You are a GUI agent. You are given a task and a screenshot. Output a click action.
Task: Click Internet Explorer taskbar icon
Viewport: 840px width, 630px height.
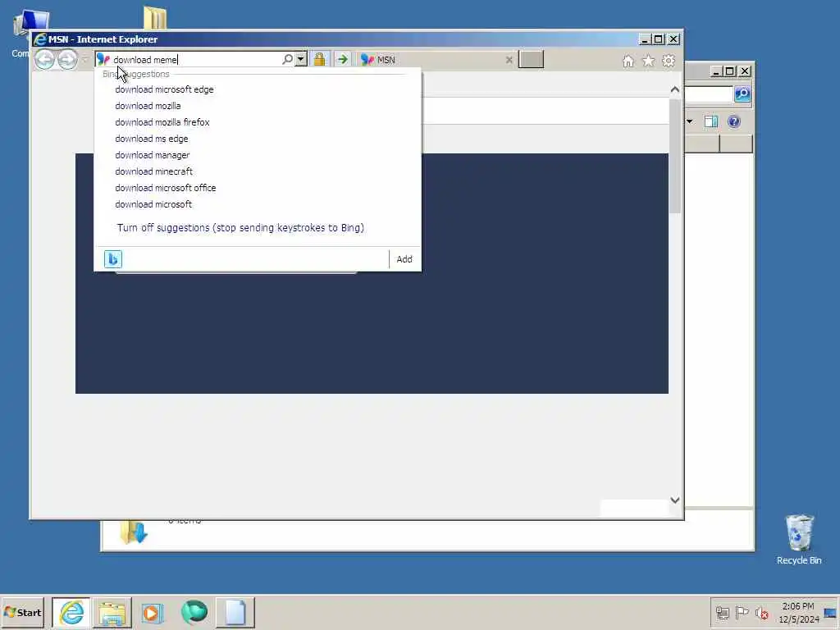[71, 612]
